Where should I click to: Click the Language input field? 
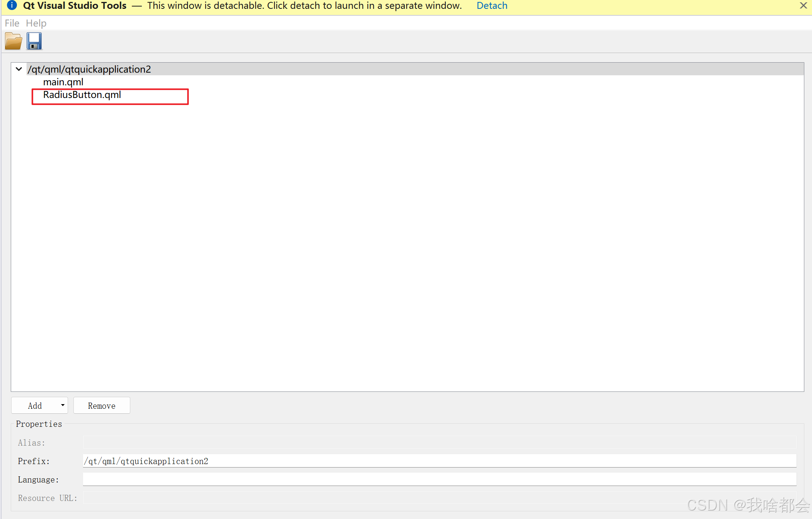point(440,479)
